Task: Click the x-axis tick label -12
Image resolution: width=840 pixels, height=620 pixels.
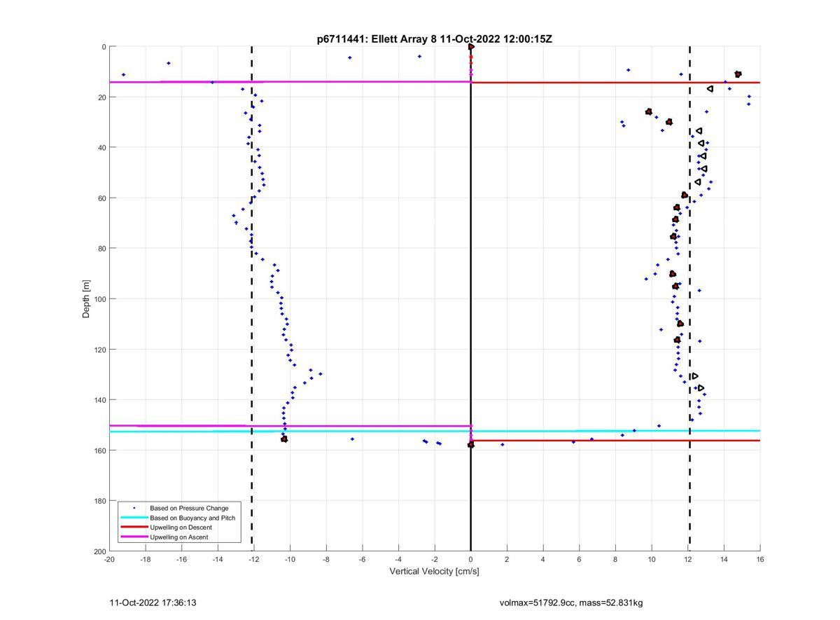Action: click(x=254, y=559)
